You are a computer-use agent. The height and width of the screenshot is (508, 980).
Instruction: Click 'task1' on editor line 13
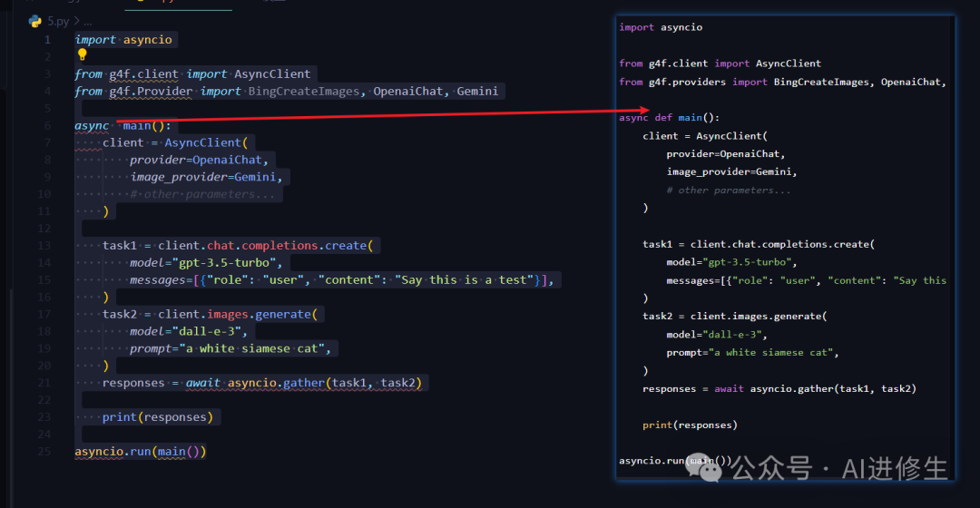(x=120, y=246)
